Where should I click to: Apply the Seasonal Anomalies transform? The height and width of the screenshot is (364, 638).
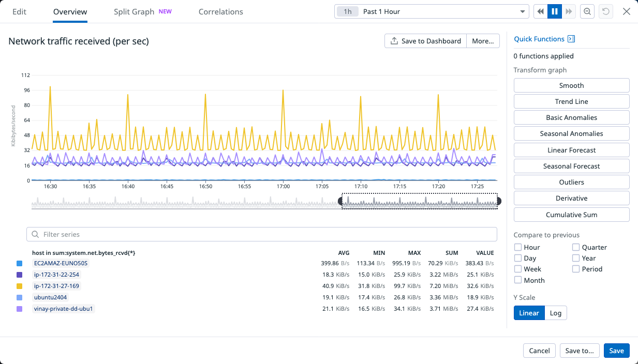coord(571,133)
